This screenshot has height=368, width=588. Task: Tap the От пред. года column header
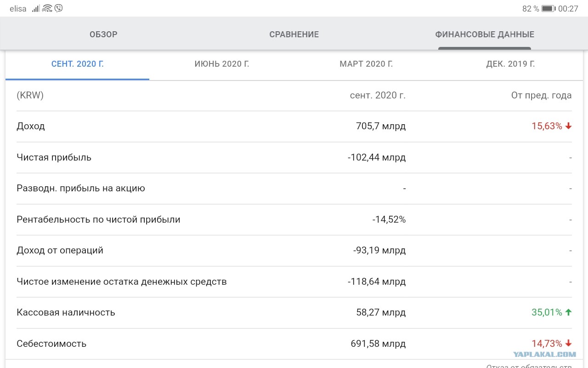[x=542, y=96]
